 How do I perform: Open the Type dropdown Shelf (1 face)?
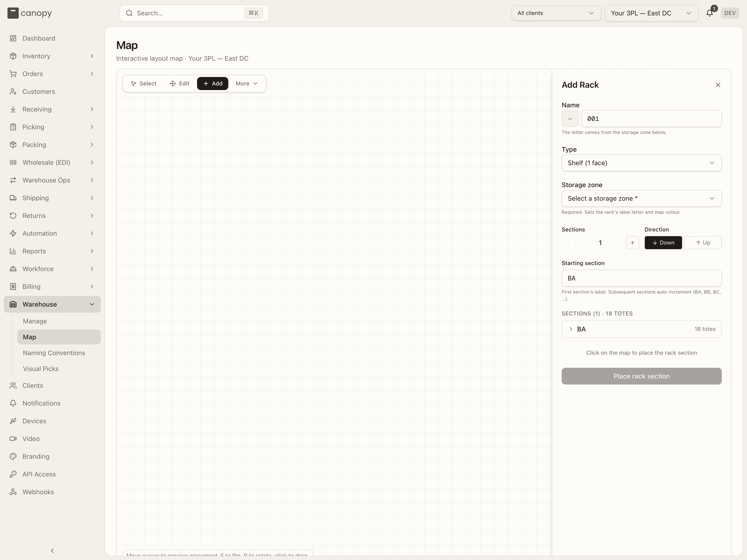coord(641,163)
